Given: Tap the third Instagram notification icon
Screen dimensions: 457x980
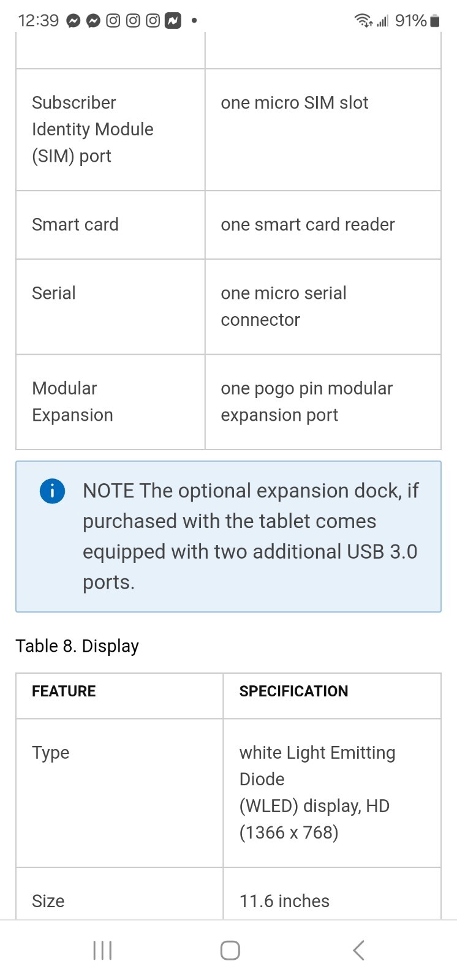Looking at the screenshot, I should (153, 21).
